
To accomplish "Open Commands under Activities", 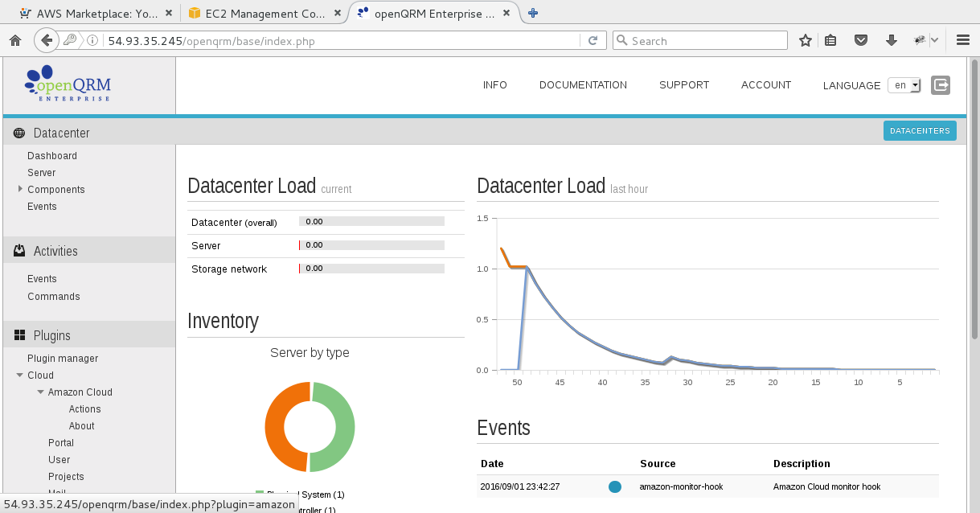I will [x=54, y=296].
